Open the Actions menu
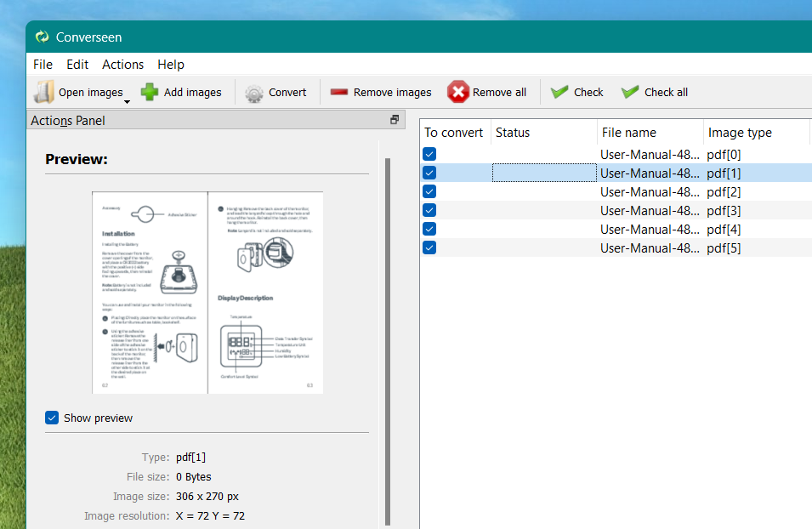The width and height of the screenshot is (812, 529). (122, 65)
